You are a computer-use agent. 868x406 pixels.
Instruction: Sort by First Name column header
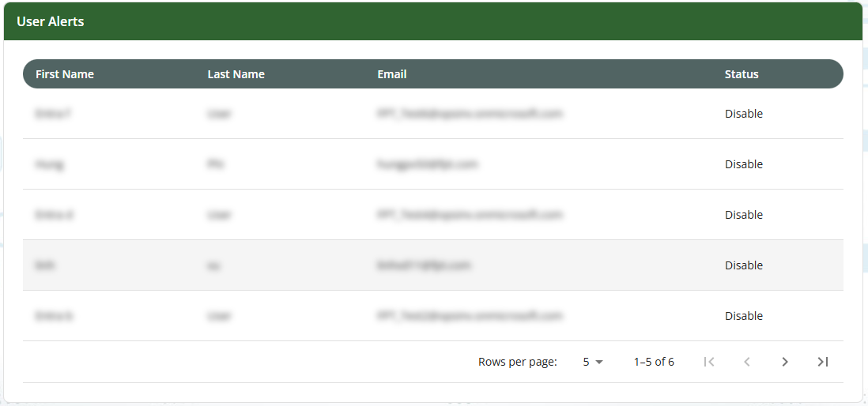(65, 74)
